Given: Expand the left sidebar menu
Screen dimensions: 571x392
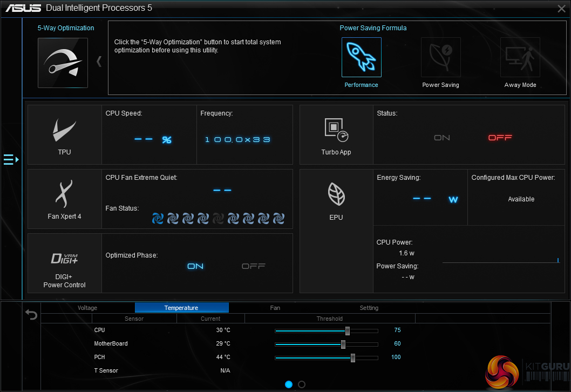Looking at the screenshot, I should [11, 159].
